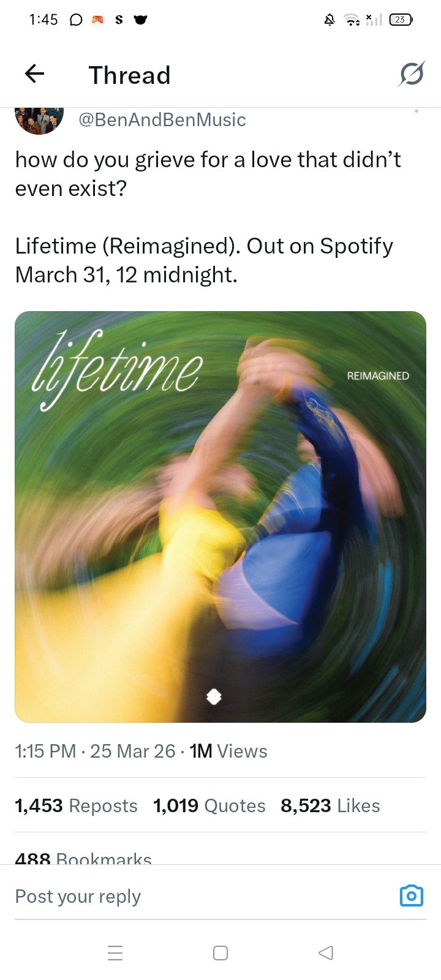The height and width of the screenshot is (980, 441).
Task: Tap the Post your reply field
Action: click(x=202, y=896)
